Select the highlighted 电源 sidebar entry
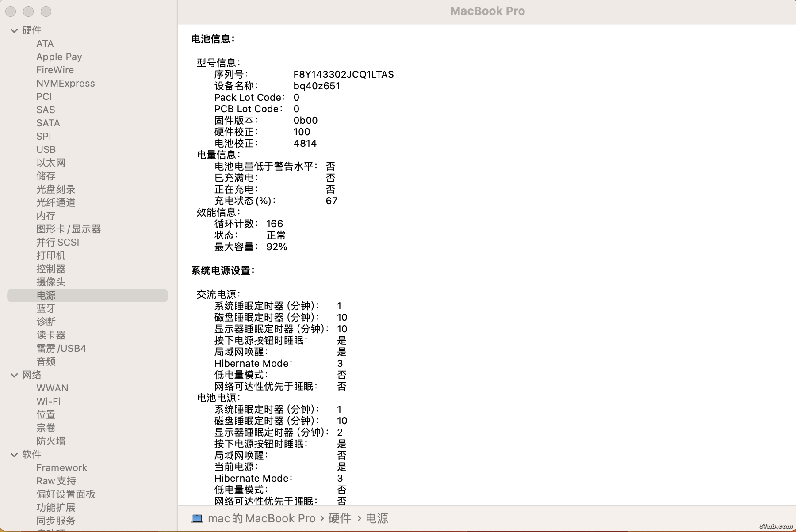This screenshot has height=532, width=796. tap(88, 296)
